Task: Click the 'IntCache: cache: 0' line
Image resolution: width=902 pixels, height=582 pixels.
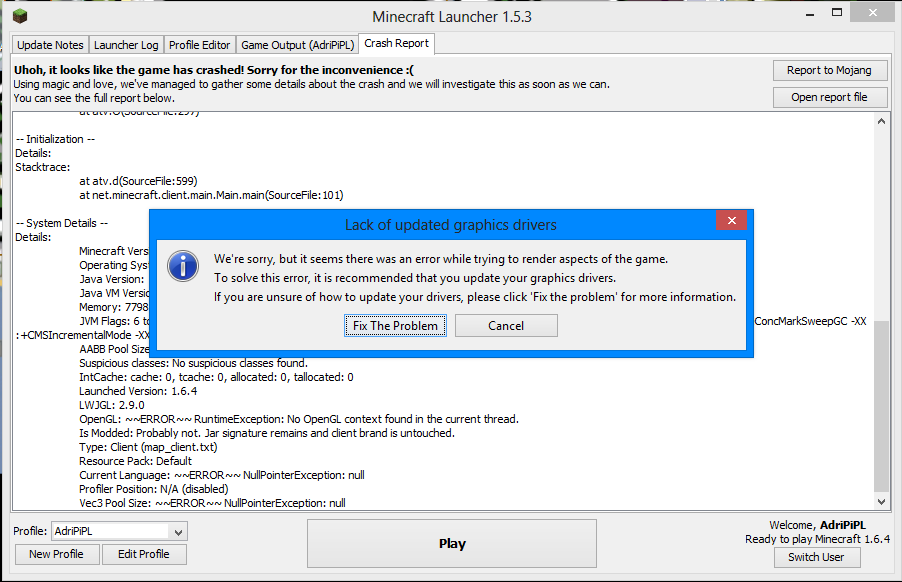Action: (x=216, y=377)
